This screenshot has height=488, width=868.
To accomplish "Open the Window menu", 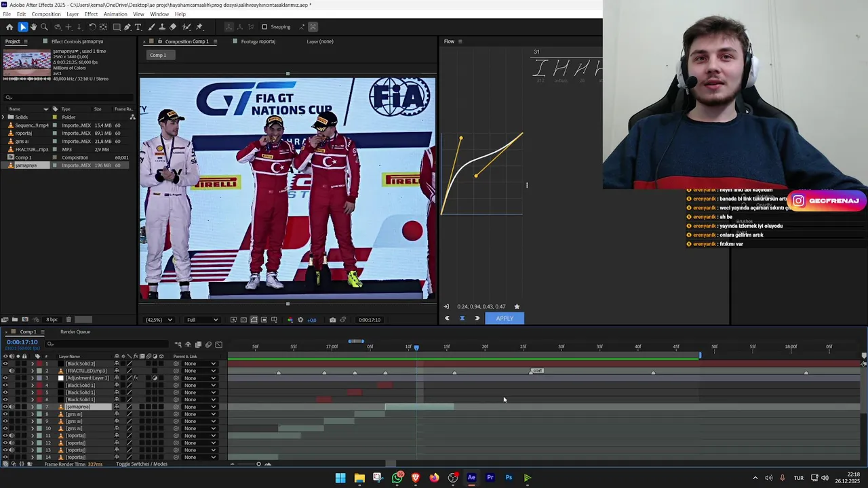I will click(159, 14).
